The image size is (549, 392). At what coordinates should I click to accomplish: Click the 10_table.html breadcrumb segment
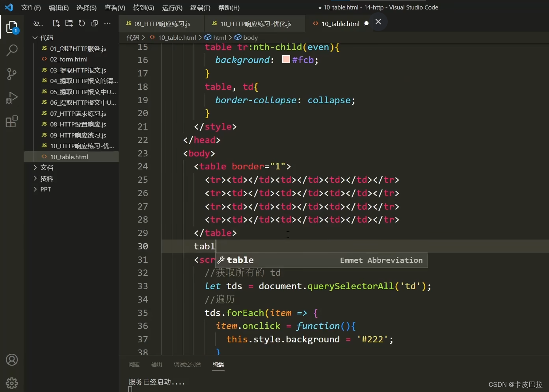[x=177, y=37]
